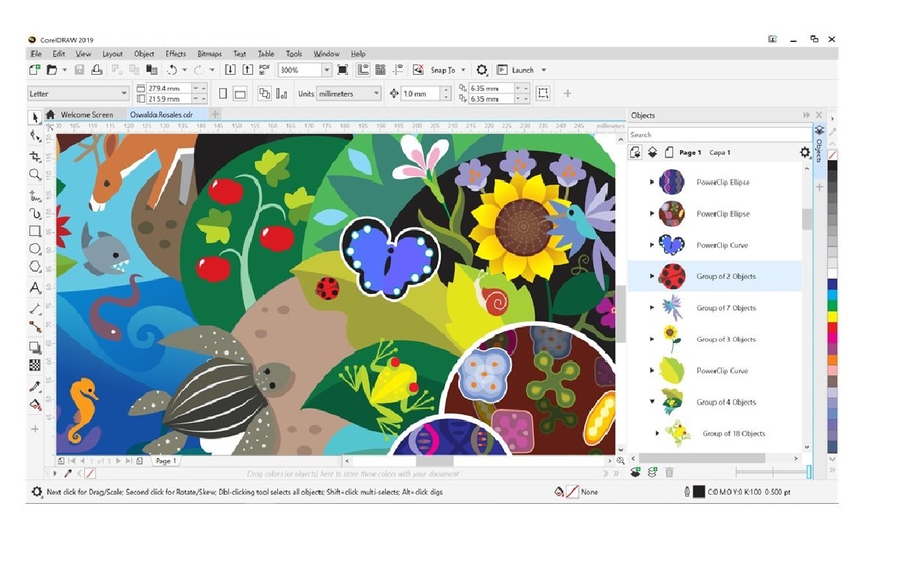Open the zoom level 300% dropdown
Image resolution: width=914 pixels, height=588 pixels.
[x=327, y=70]
